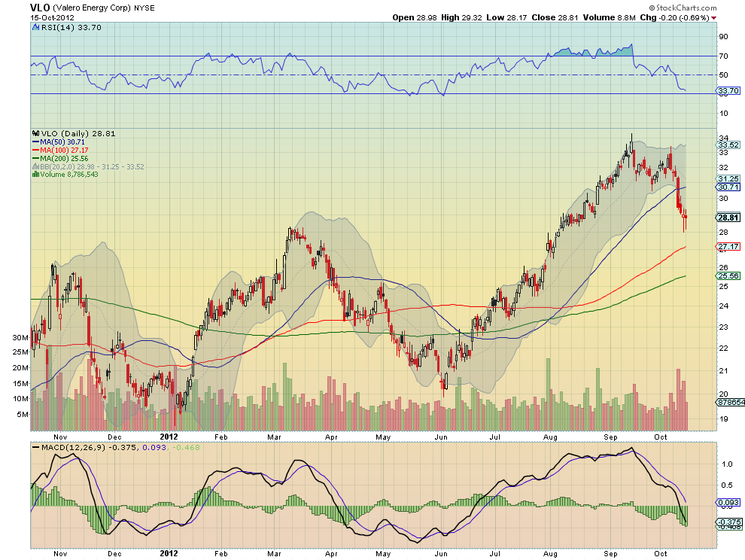Image resolution: width=745 pixels, height=560 pixels.
Task: Click the 10 level on RSI axis
Action: pyautogui.click(x=724, y=113)
